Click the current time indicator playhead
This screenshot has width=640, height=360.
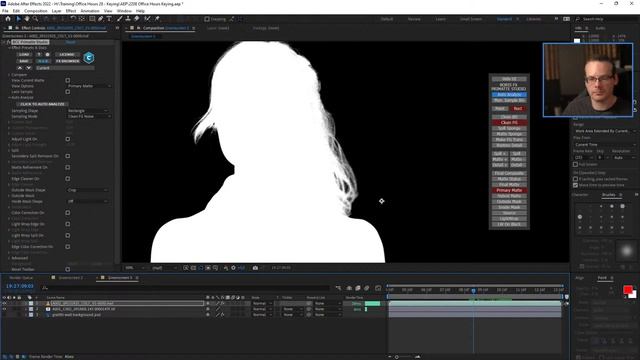point(473,290)
